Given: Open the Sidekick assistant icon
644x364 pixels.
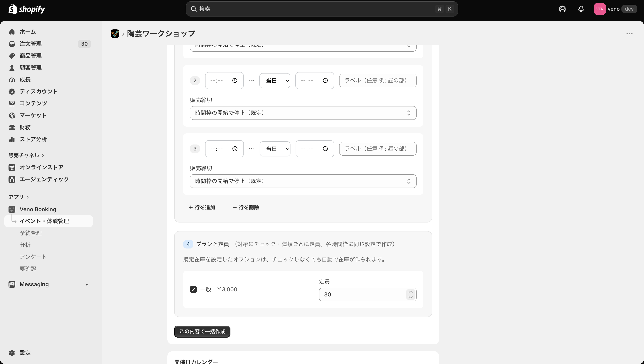Looking at the screenshot, I should (562, 9).
